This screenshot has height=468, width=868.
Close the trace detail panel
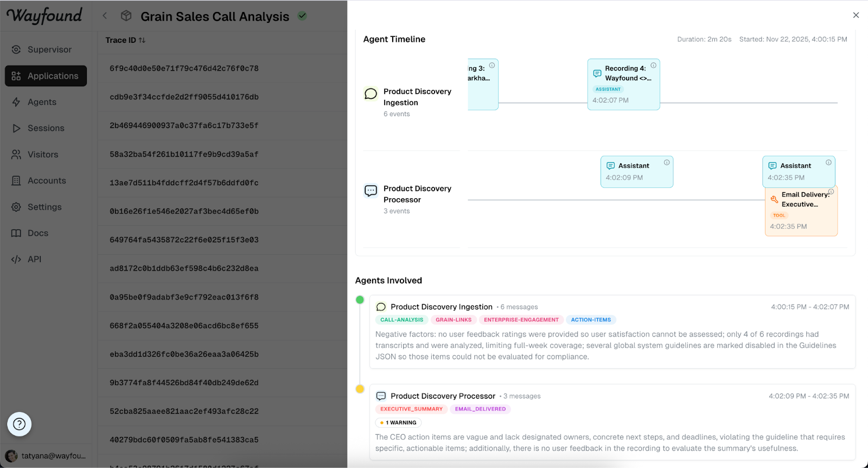(856, 15)
